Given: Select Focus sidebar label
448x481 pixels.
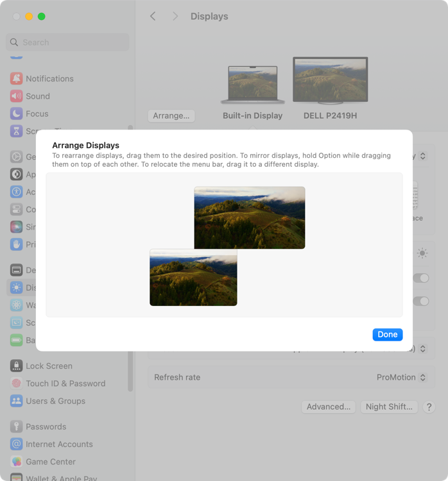Looking at the screenshot, I should coord(37,114).
